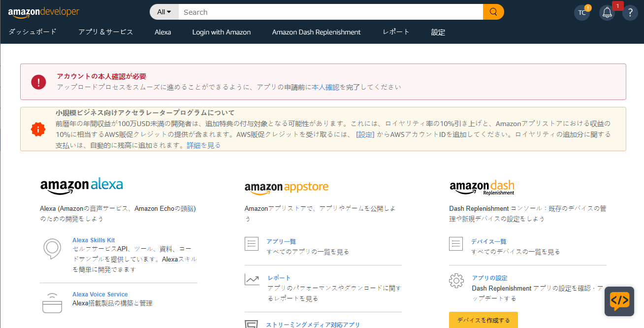
Task: Open the デバイス一覧 link
Action: click(489, 241)
